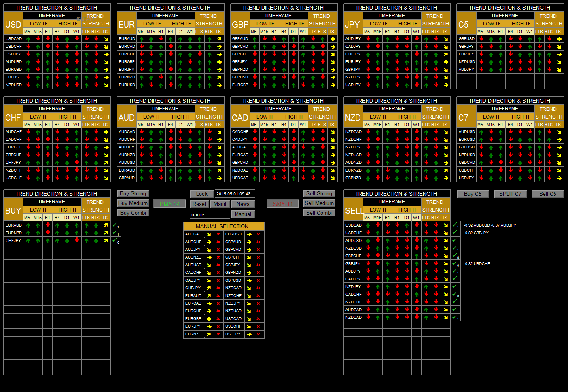Click the yellow trend arrow beside EURJPY in Manual Selection
The image size is (568, 392).
(209, 326)
